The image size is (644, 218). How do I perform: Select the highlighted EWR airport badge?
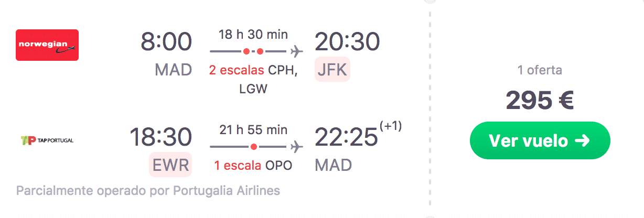point(170,165)
